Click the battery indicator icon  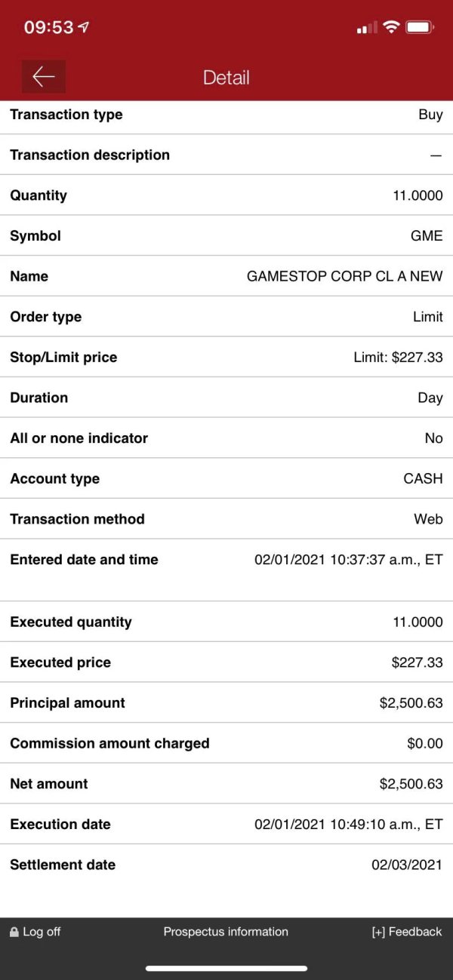[420, 27]
